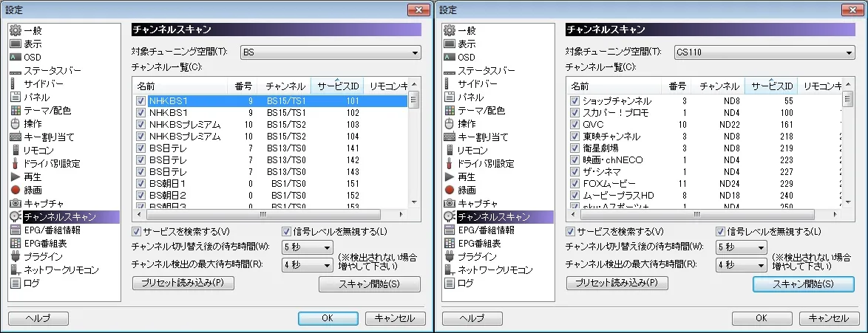This screenshot has height=333, width=868.
Task: Click the ログ icon in right window
Action: pyautogui.click(x=450, y=283)
